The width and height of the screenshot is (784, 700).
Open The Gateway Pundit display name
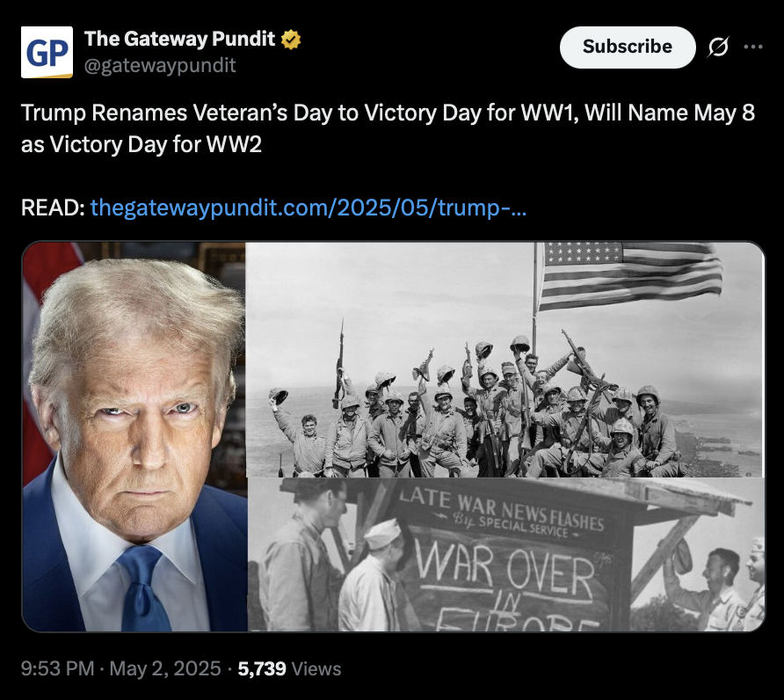pos(179,39)
